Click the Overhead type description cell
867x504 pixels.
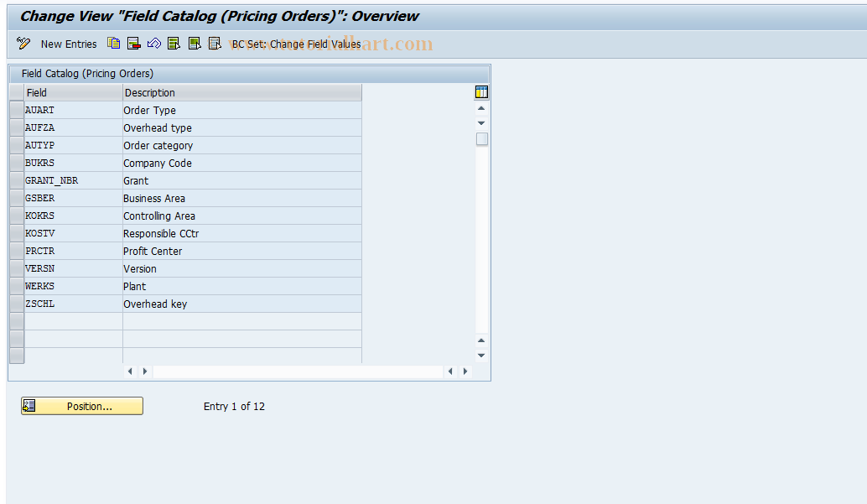click(x=242, y=127)
